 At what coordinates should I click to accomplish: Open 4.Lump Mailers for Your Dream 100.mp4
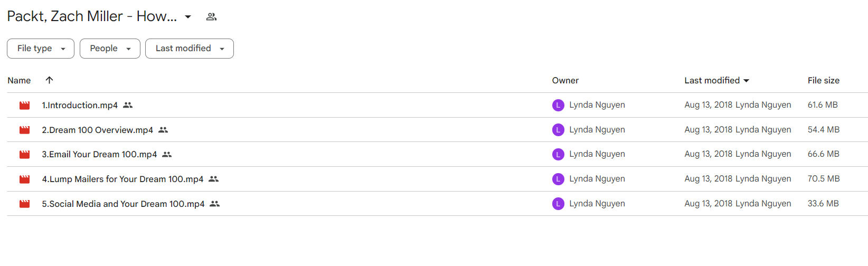pos(122,179)
